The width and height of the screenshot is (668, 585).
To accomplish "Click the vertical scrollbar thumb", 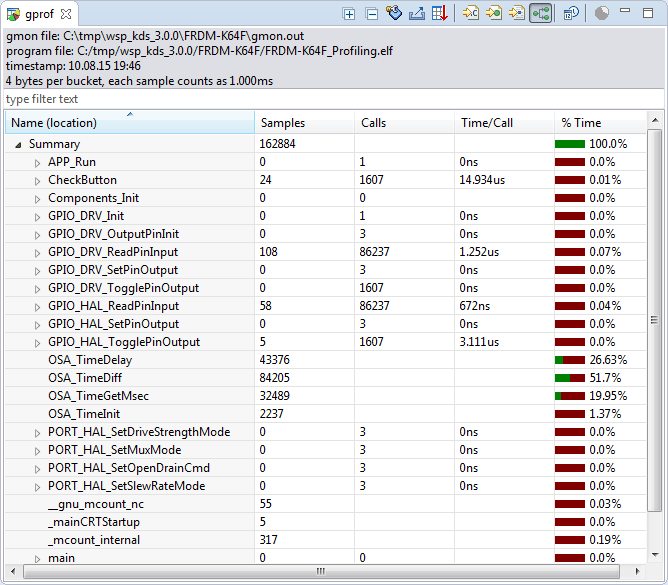I will (x=654, y=320).
